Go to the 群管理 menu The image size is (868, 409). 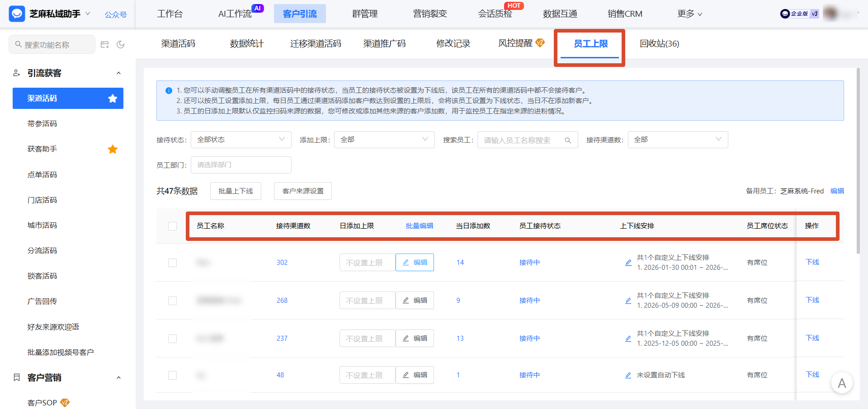click(365, 14)
